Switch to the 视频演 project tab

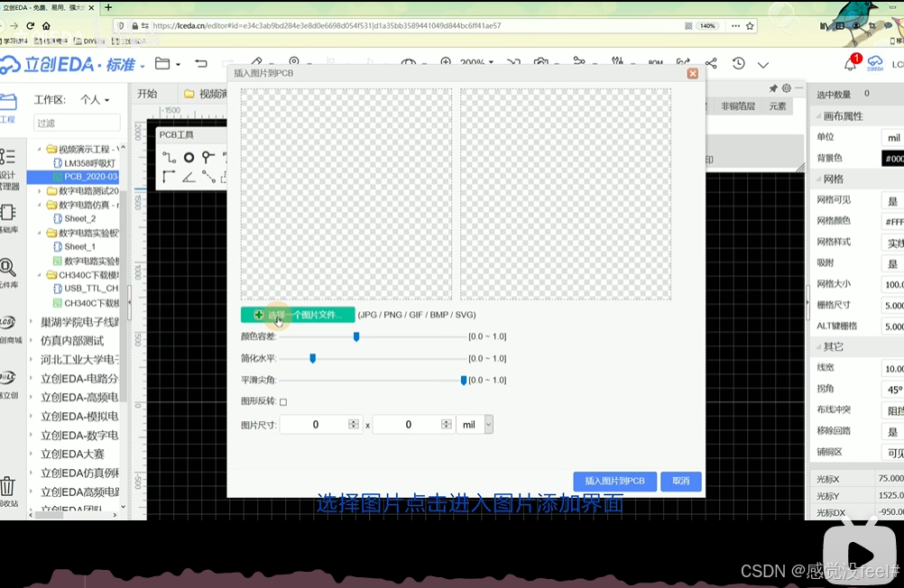(x=205, y=94)
